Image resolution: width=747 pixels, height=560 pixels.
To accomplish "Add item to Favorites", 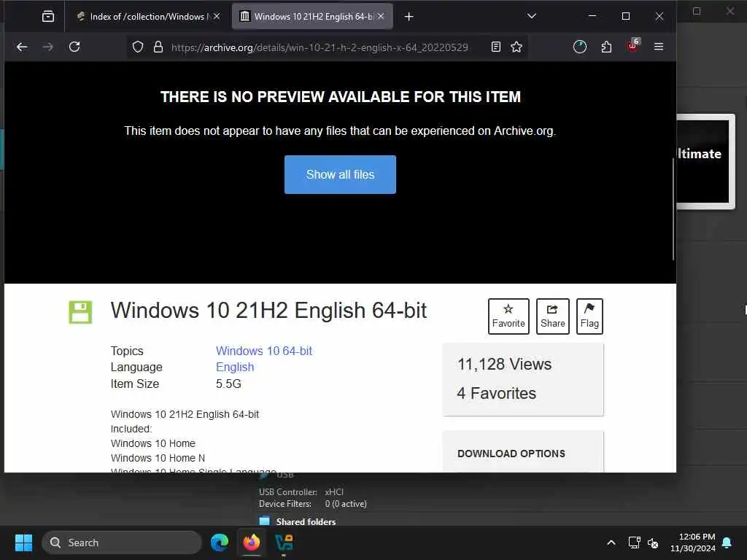I will click(x=508, y=316).
